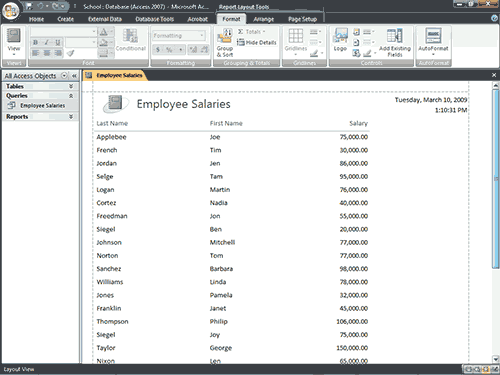Toggle Italic formatting
500x375 pixels.
click(x=47, y=42)
